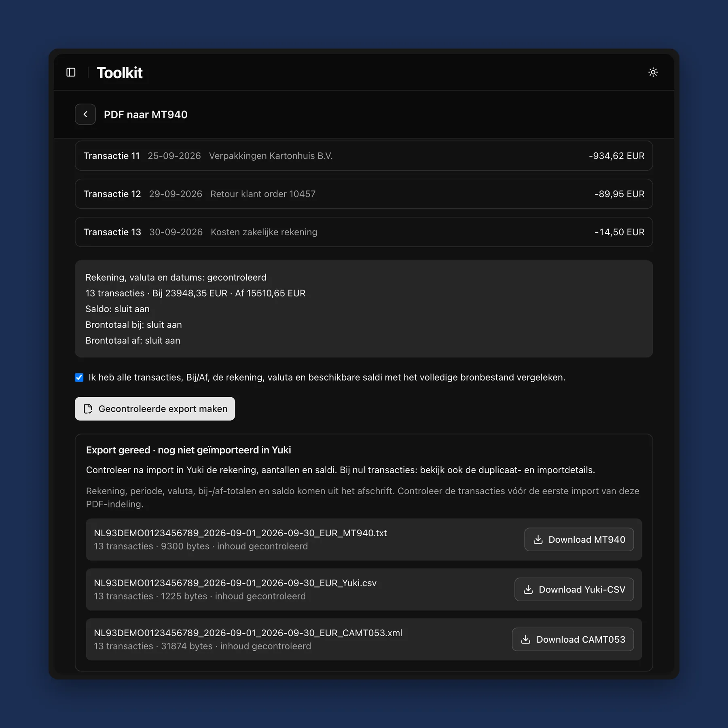728x728 pixels.
Task: Click date 30-09-2026
Action: click(176, 232)
